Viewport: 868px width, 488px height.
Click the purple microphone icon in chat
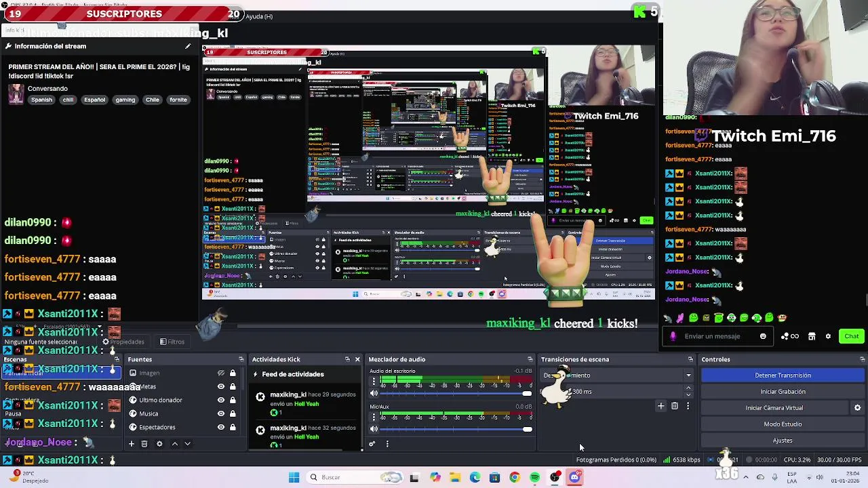673,336
